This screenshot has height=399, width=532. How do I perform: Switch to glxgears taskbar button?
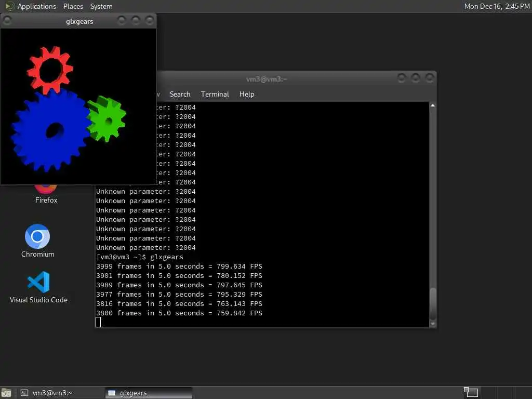tap(149, 393)
